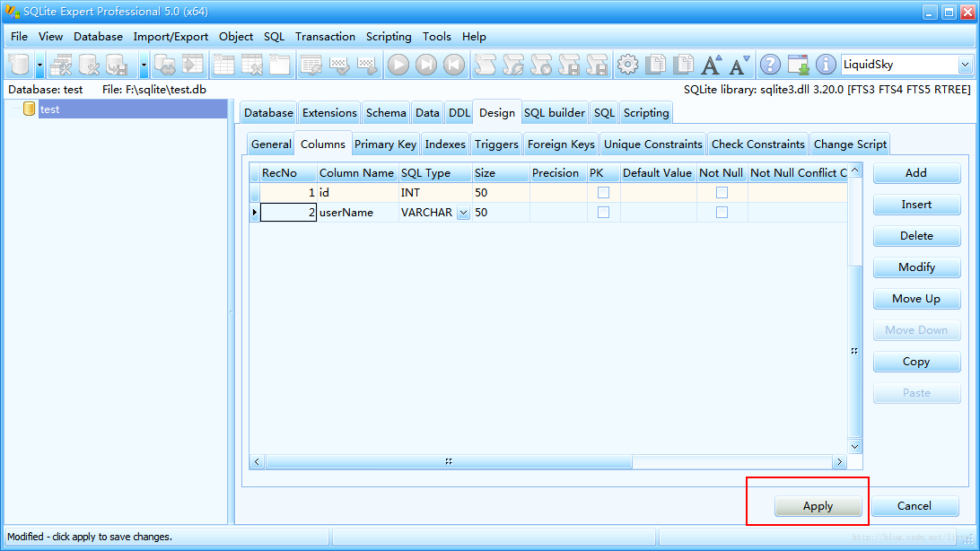The height and width of the screenshot is (551, 980).
Task: Click the horizontal scrollbar right arrow
Action: coord(839,461)
